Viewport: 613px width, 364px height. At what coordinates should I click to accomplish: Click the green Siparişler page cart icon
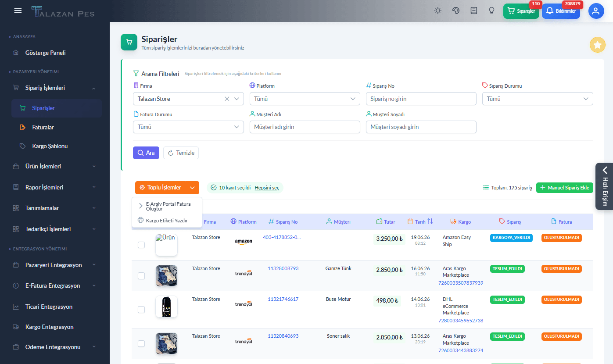(x=129, y=42)
